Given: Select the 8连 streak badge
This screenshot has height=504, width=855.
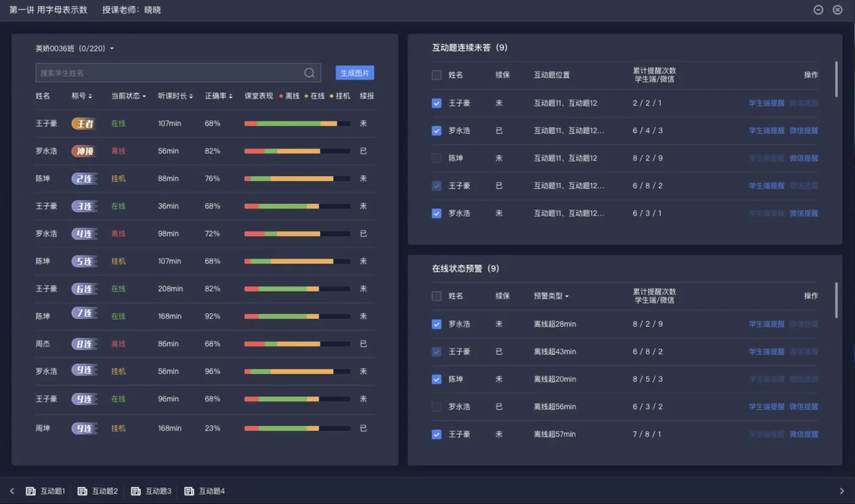Looking at the screenshot, I should pos(84,344).
